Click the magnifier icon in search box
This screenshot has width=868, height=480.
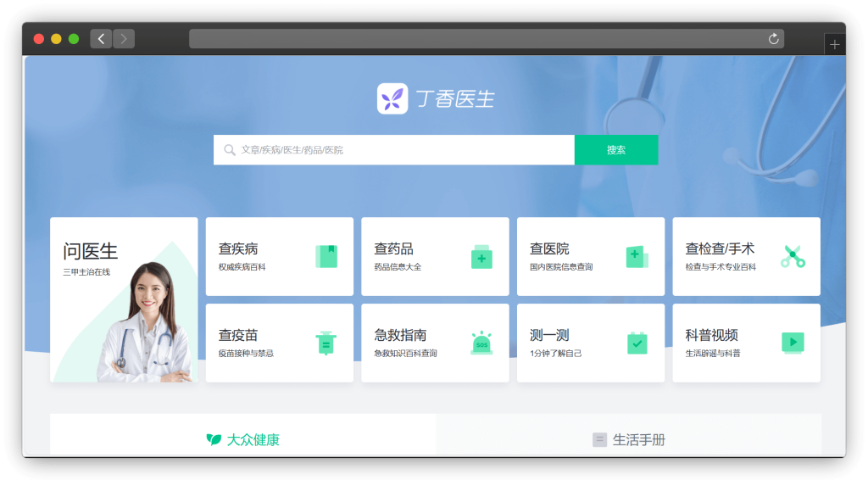click(229, 150)
